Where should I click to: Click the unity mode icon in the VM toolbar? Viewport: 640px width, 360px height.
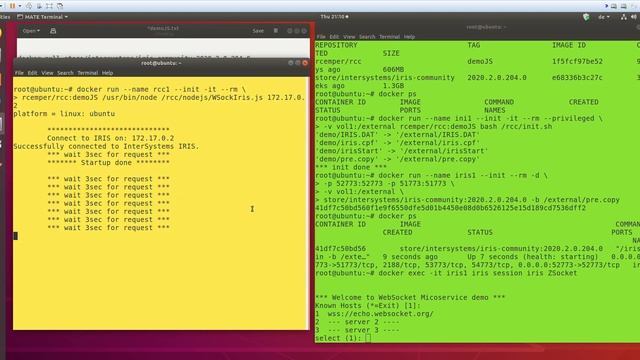click(x=60, y=6)
